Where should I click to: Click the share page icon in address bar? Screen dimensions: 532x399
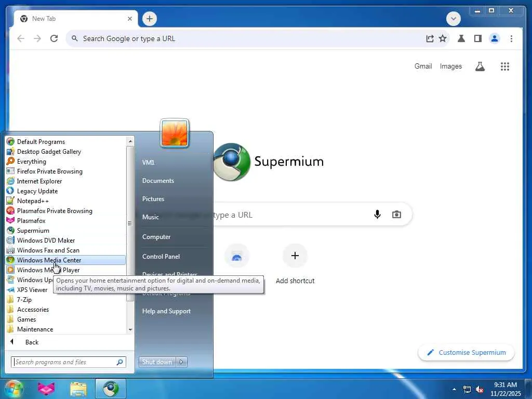tap(430, 38)
